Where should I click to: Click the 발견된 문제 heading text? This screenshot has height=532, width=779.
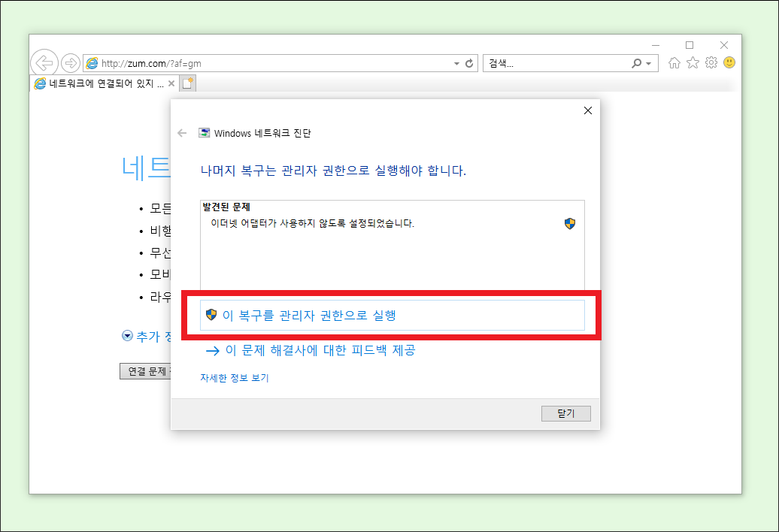(226, 207)
